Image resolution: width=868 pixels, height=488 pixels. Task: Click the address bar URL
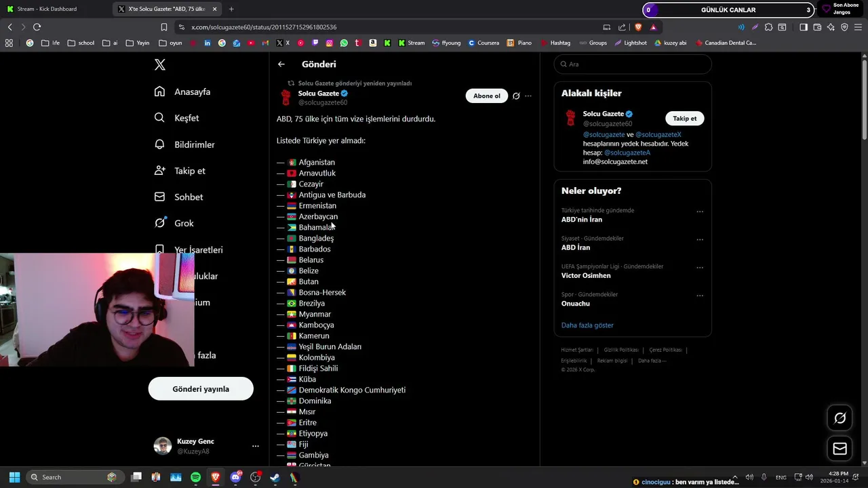pos(264,27)
